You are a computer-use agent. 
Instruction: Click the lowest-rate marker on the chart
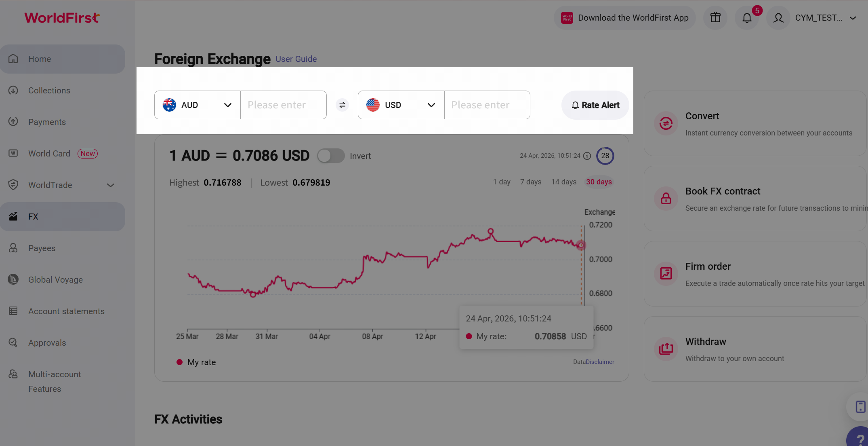coord(253,294)
